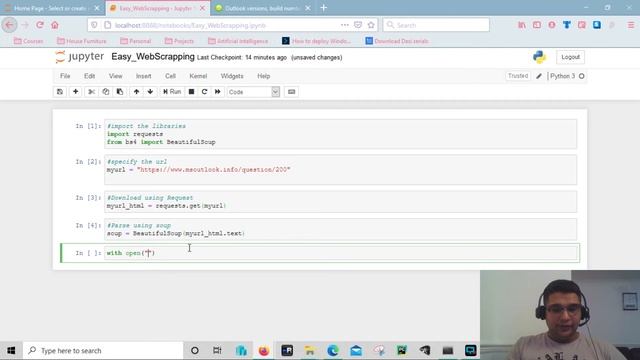Move selected cell down arrow
Viewport: 640px width, 360px height.
click(x=150, y=92)
